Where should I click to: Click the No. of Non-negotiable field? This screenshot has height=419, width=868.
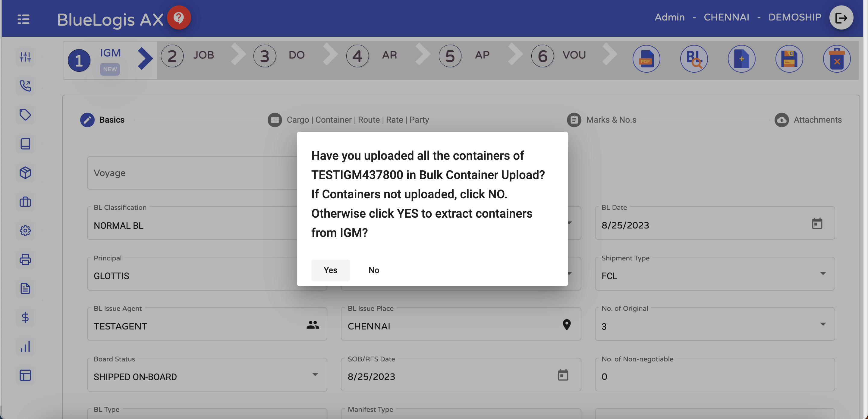pos(715,374)
